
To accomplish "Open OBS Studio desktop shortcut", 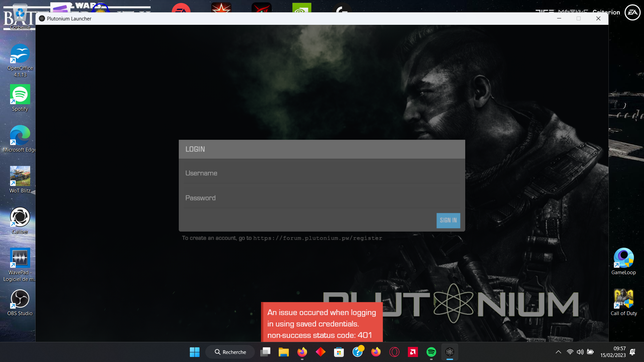I will [20, 302].
